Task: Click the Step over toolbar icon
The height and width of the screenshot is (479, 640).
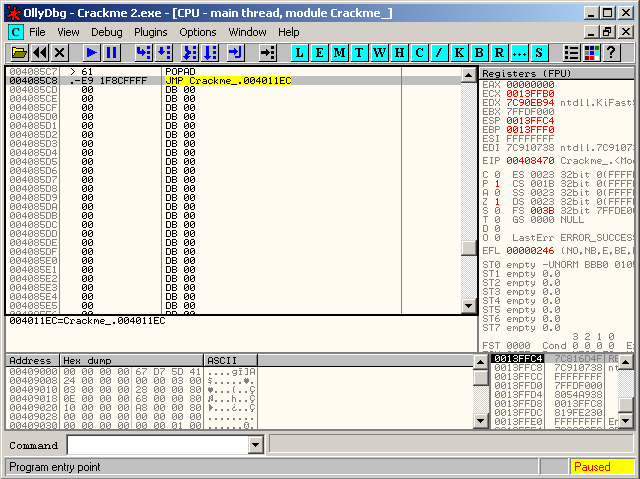Action: tap(164, 53)
